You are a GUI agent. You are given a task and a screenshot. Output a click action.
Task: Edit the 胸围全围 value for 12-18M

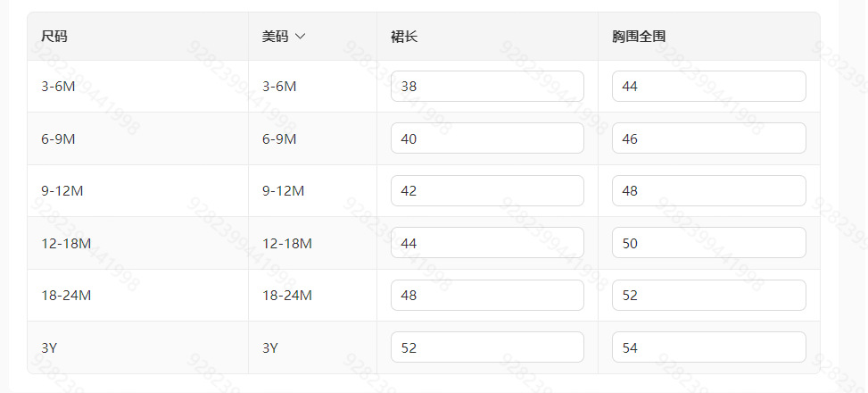(x=708, y=243)
